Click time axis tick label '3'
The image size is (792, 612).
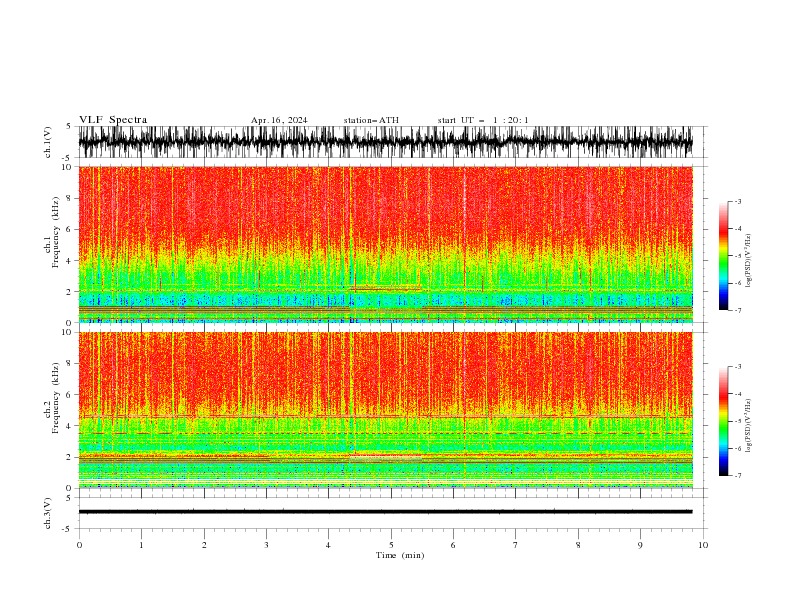pyautogui.click(x=266, y=545)
